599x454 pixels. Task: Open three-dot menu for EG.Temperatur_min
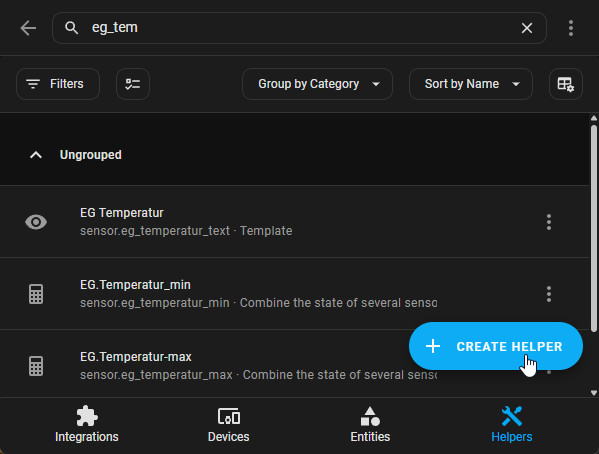pyautogui.click(x=549, y=294)
